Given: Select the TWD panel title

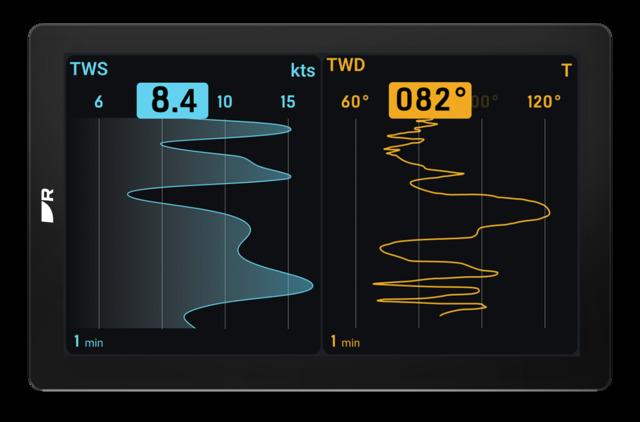Looking at the screenshot, I should tap(346, 67).
